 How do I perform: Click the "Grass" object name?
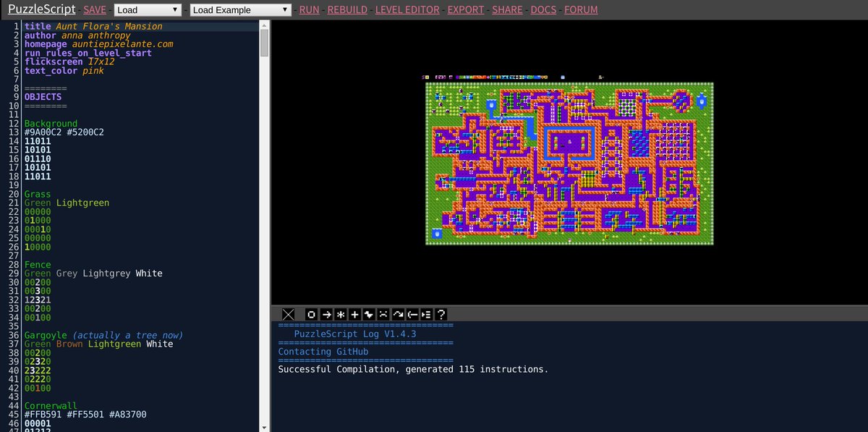click(38, 195)
